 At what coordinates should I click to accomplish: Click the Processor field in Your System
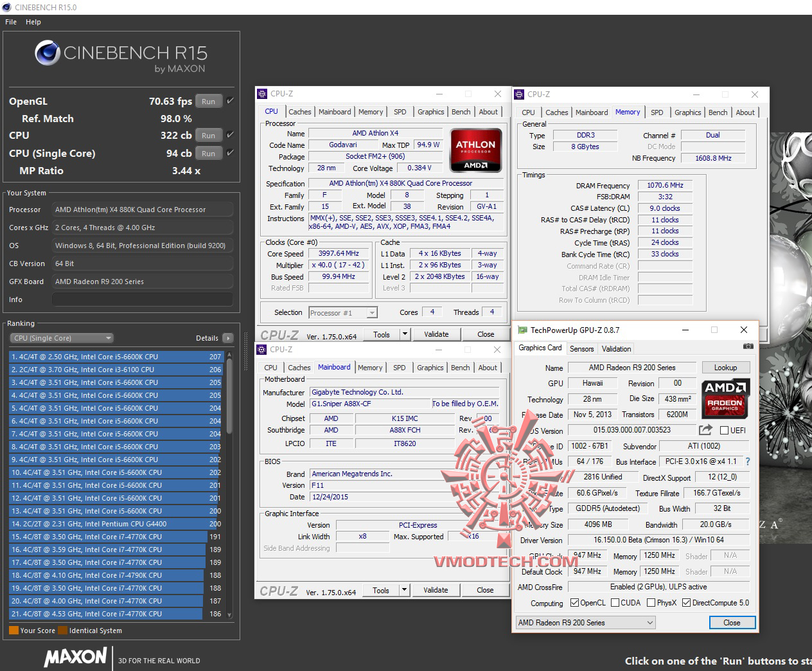[x=143, y=210]
